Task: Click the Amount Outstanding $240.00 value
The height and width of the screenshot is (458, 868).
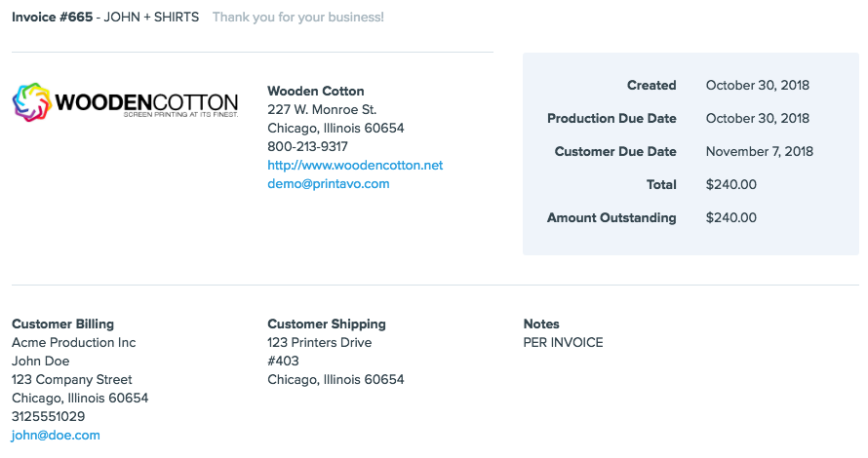Action: [x=730, y=218]
